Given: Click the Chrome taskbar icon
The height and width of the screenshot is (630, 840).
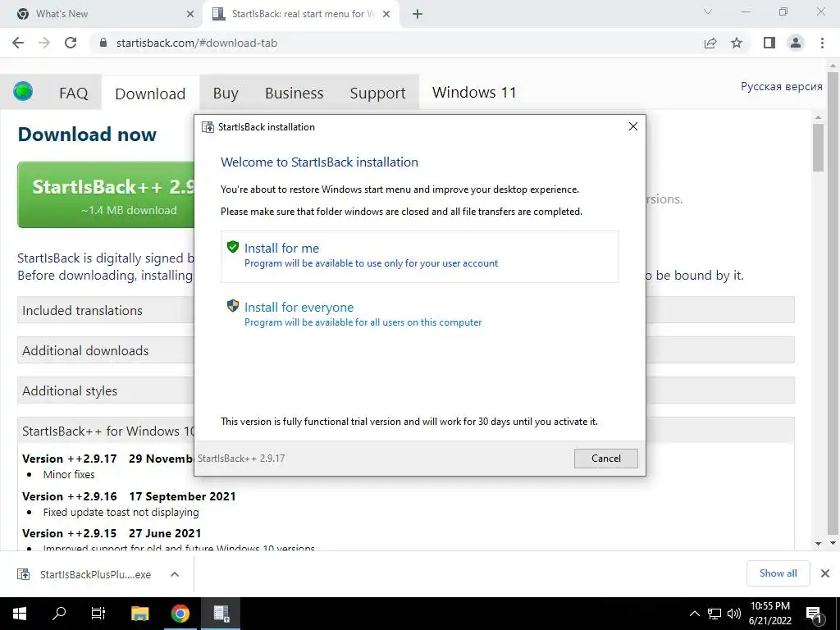Looking at the screenshot, I should click(x=180, y=614).
